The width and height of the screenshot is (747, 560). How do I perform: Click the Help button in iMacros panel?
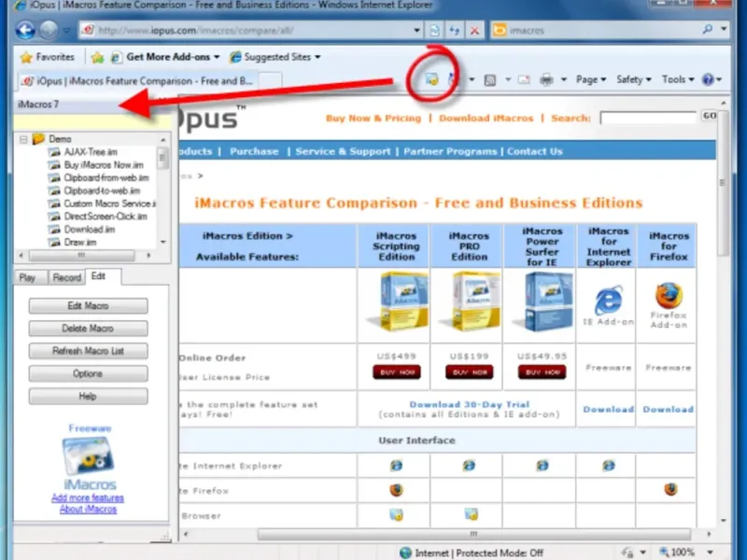click(88, 396)
